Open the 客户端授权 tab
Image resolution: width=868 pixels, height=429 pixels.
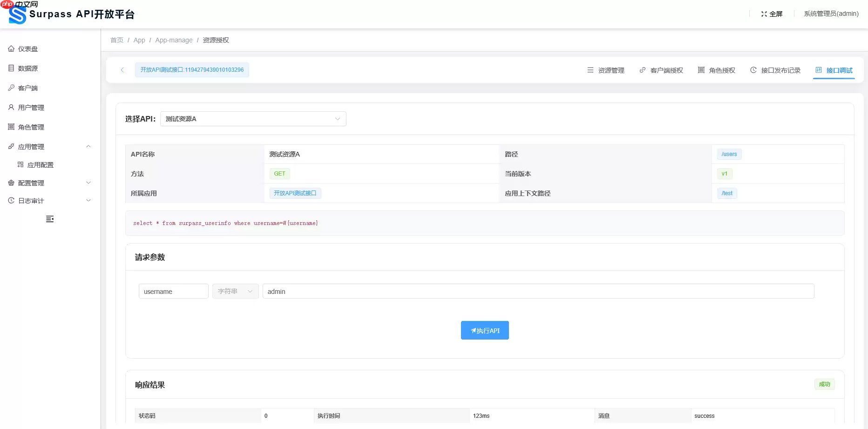(667, 70)
